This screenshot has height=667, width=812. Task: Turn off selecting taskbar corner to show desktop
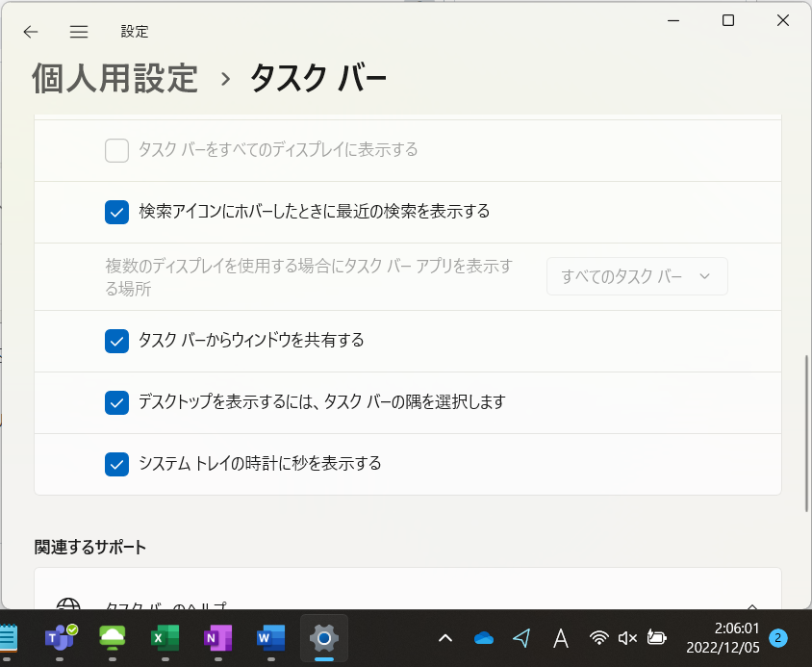click(116, 402)
